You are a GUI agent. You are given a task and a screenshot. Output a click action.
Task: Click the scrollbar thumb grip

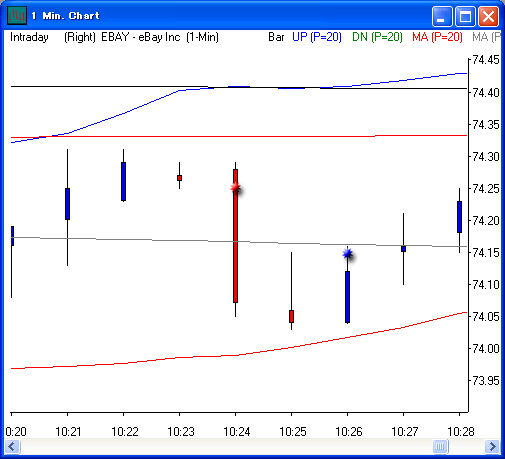(440, 446)
